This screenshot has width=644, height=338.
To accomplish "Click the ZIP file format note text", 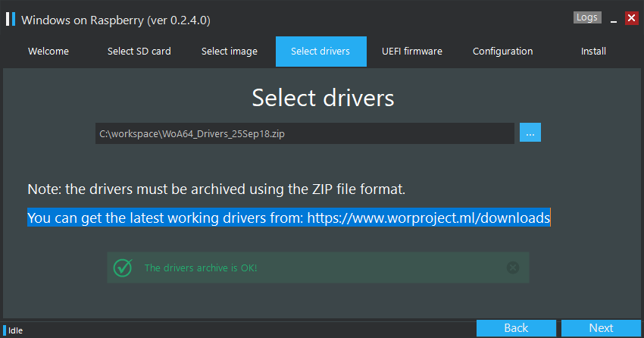I will click(217, 189).
